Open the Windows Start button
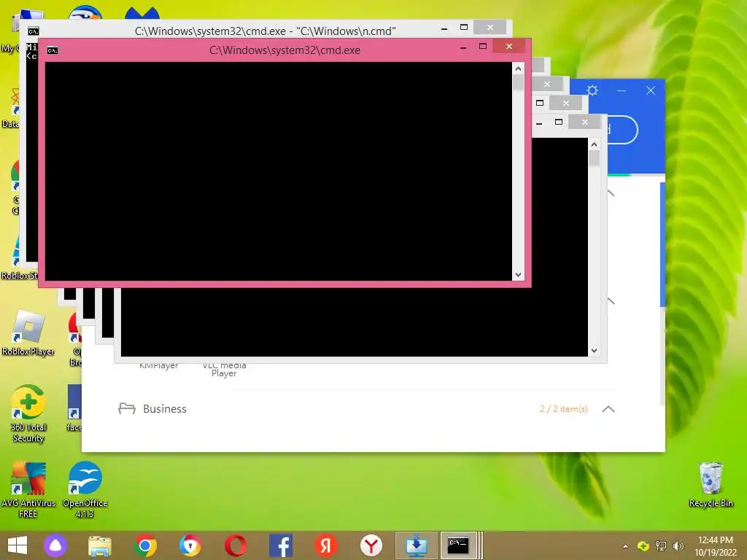Image resolution: width=747 pixels, height=560 pixels. (x=18, y=545)
